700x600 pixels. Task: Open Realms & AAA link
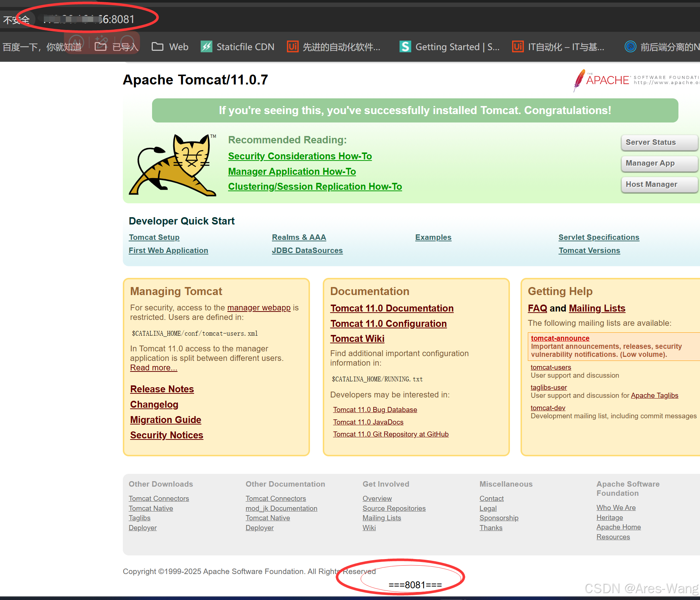(x=299, y=237)
